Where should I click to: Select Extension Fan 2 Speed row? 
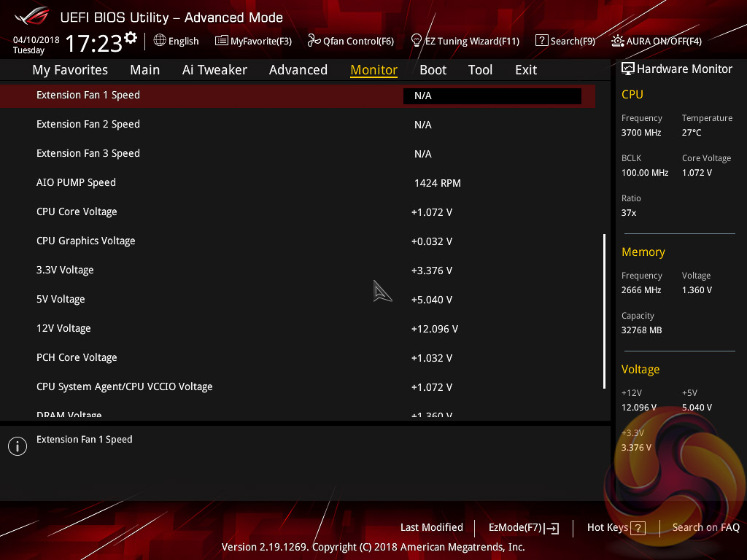(x=298, y=124)
